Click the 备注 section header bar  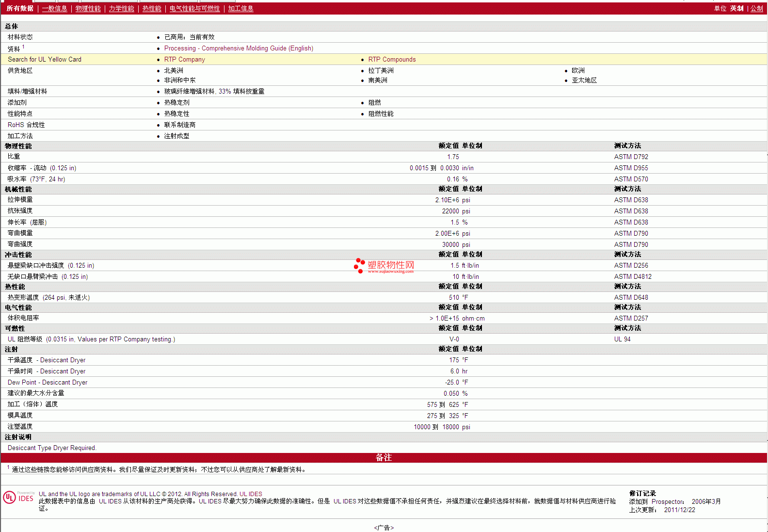click(x=384, y=458)
